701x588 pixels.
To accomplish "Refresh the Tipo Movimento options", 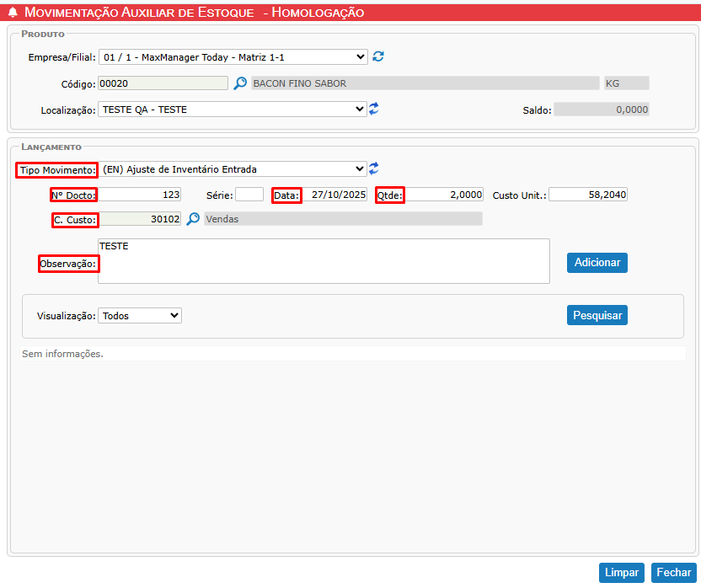I will (374, 168).
